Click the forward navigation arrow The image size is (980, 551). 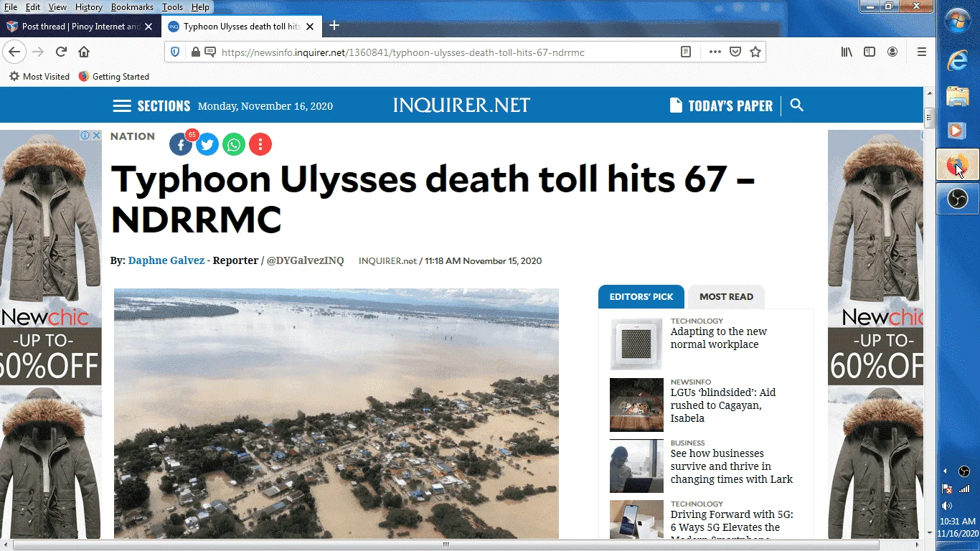coord(38,52)
